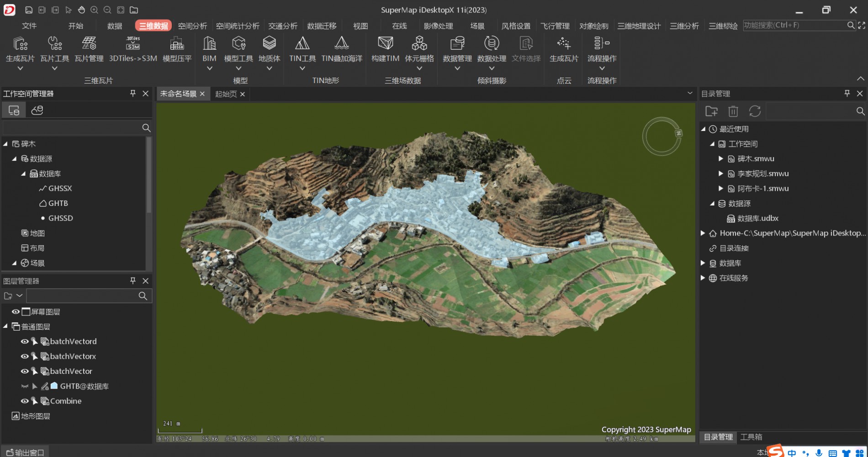Open the 流程操作 workflow tool
Screen dimensions: 868x457
(602, 53)
